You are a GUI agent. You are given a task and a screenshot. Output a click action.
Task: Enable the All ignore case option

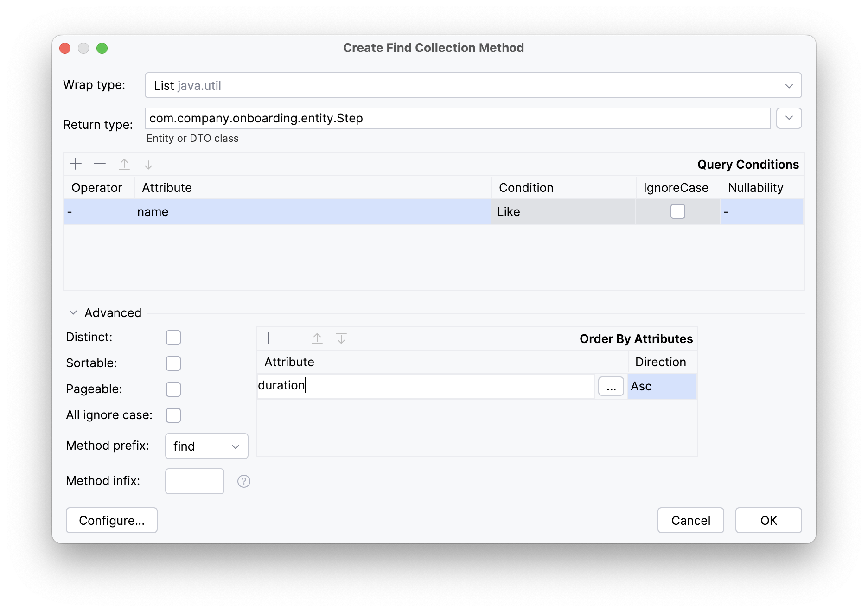[173, 415]
